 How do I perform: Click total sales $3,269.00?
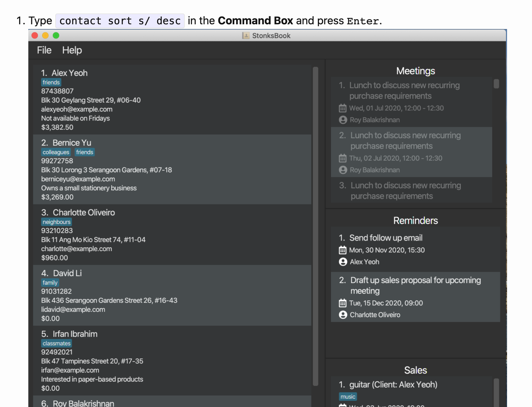pos(57,197)
